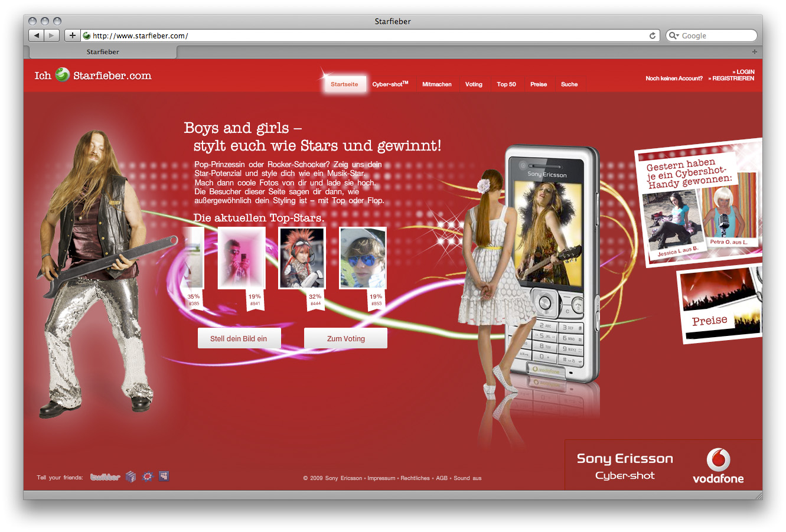
Task: Click the browser URL address field
Action: [x=366, y=35]
